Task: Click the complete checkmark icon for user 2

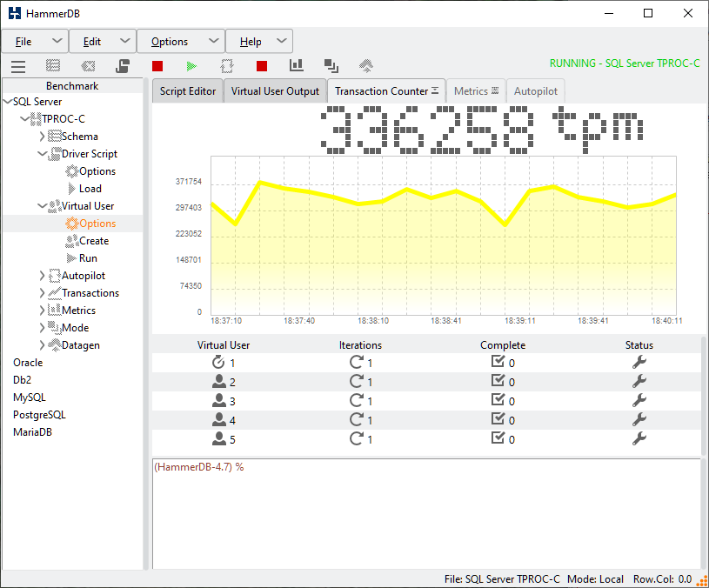Action: pyautogui.click(x=498, y=381)
